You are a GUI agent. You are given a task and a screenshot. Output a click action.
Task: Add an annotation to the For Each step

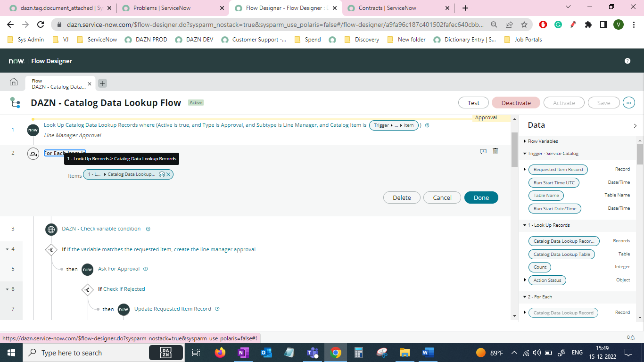(x=483, y=151)
